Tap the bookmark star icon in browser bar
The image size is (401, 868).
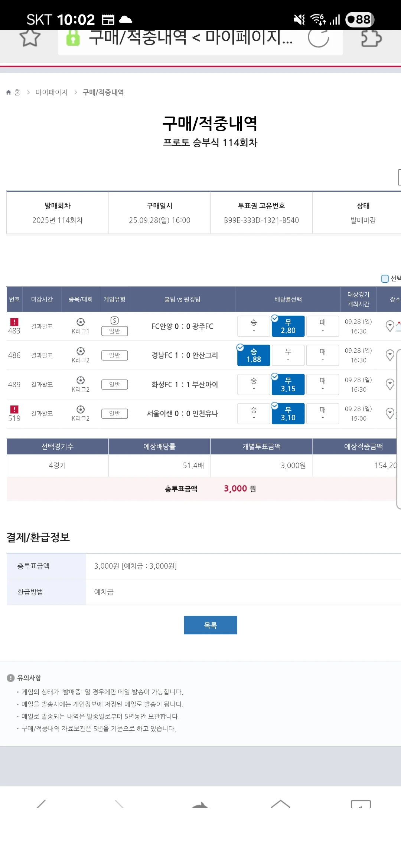point(30,38)
